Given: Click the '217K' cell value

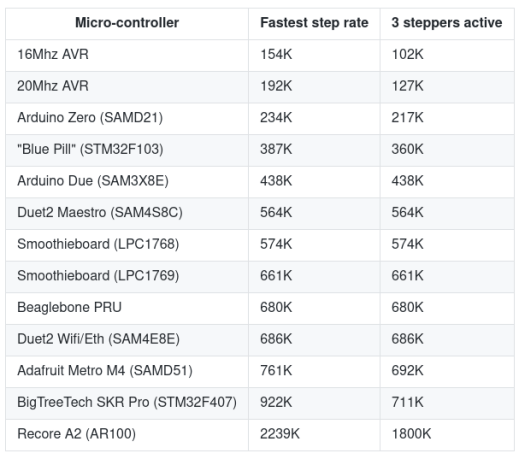Looking at the screenshot, I should [x=407, y=118].
